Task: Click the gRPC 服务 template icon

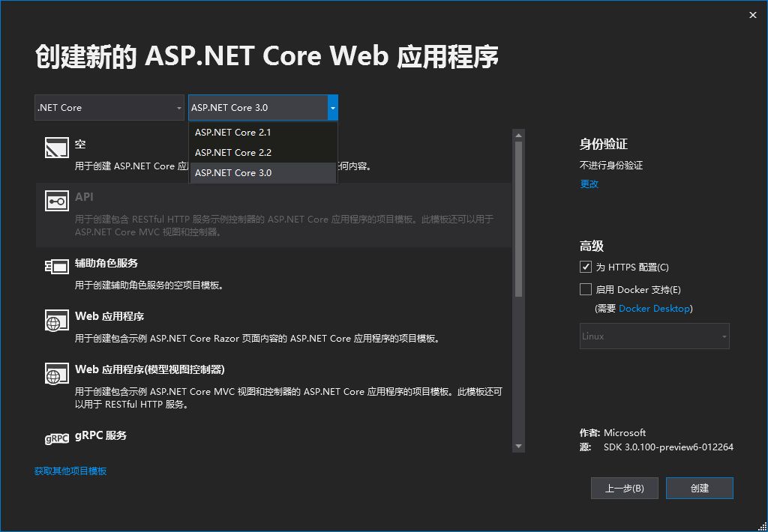Action: (x=56, y=438)
